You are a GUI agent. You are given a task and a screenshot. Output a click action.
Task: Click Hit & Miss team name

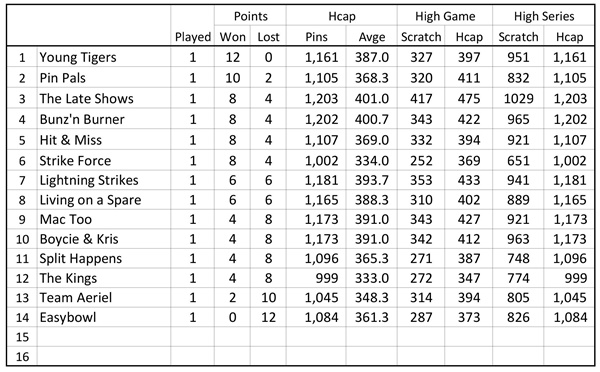pos(71,140)
